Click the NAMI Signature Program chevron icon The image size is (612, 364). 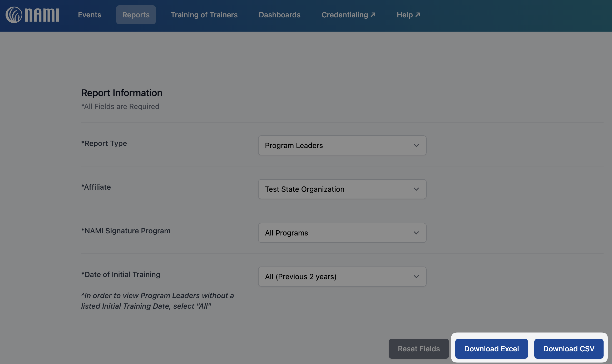pyautogui.click(x=416, y=233)
